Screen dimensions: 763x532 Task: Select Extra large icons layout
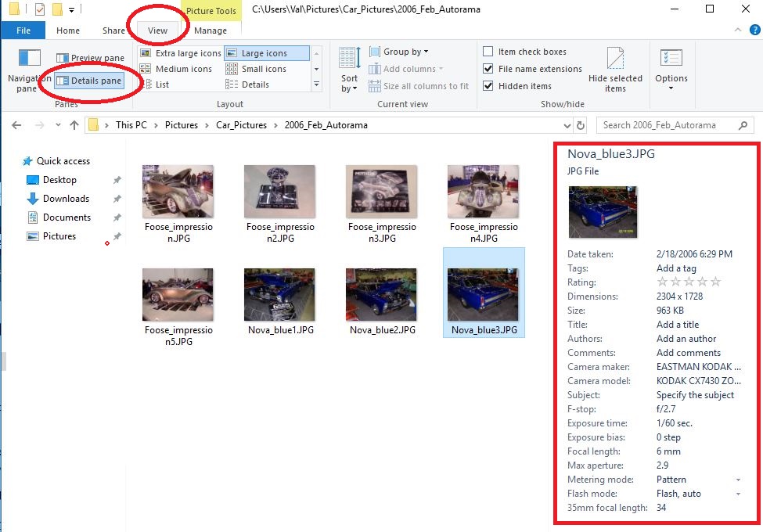181,53
